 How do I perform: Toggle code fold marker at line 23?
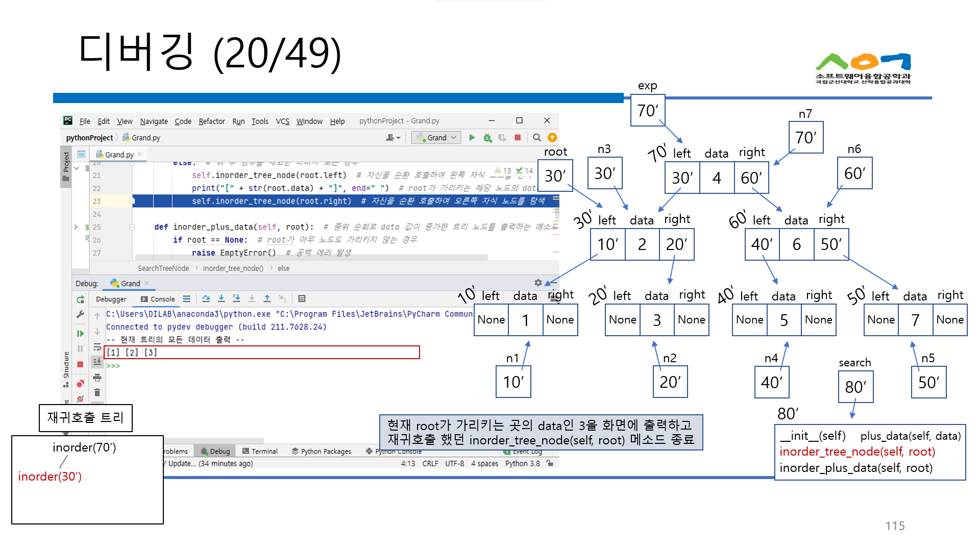(132, 201)
